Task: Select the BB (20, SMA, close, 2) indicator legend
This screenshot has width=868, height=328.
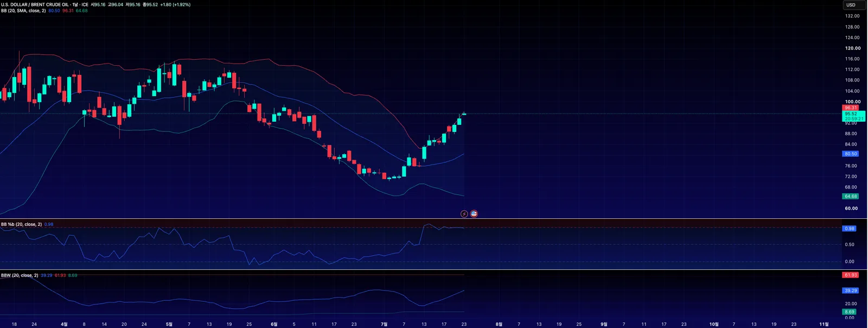Action: click(x=23, y=11)
